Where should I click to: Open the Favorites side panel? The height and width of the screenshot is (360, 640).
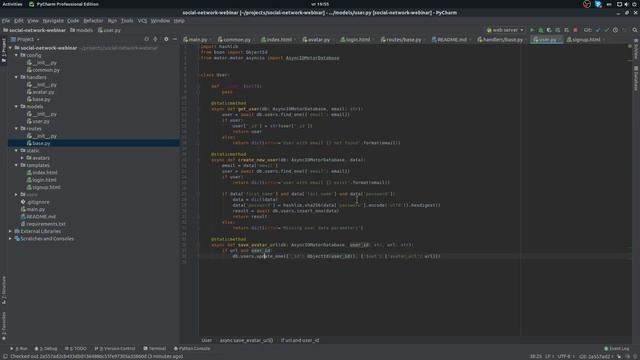click(x=4, y=326)
